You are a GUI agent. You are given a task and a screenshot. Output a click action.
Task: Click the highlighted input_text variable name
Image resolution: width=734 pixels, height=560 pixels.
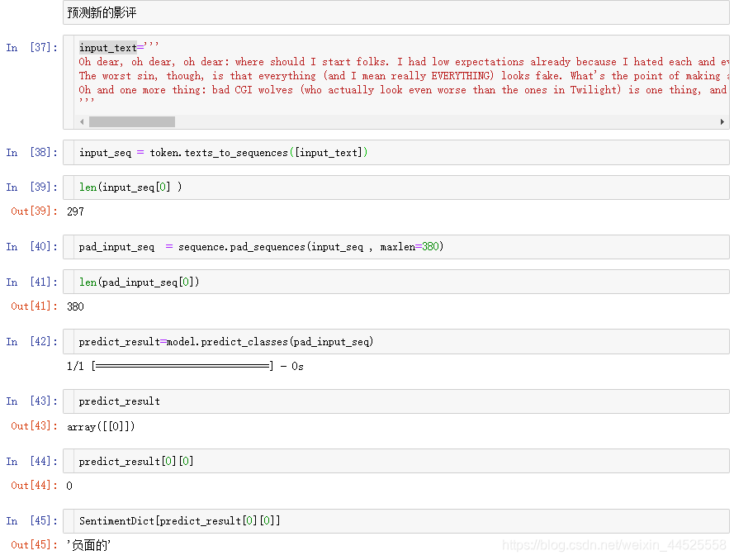(107, 48)
